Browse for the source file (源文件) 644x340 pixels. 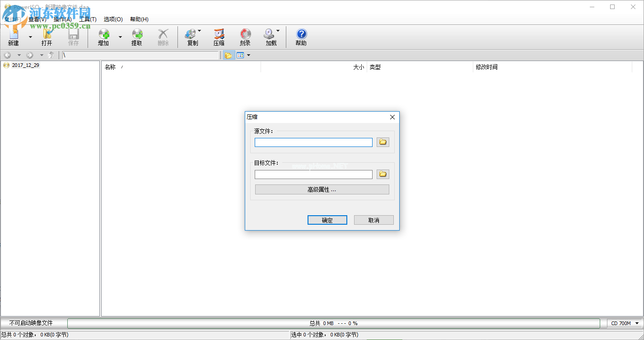point(383,142)
